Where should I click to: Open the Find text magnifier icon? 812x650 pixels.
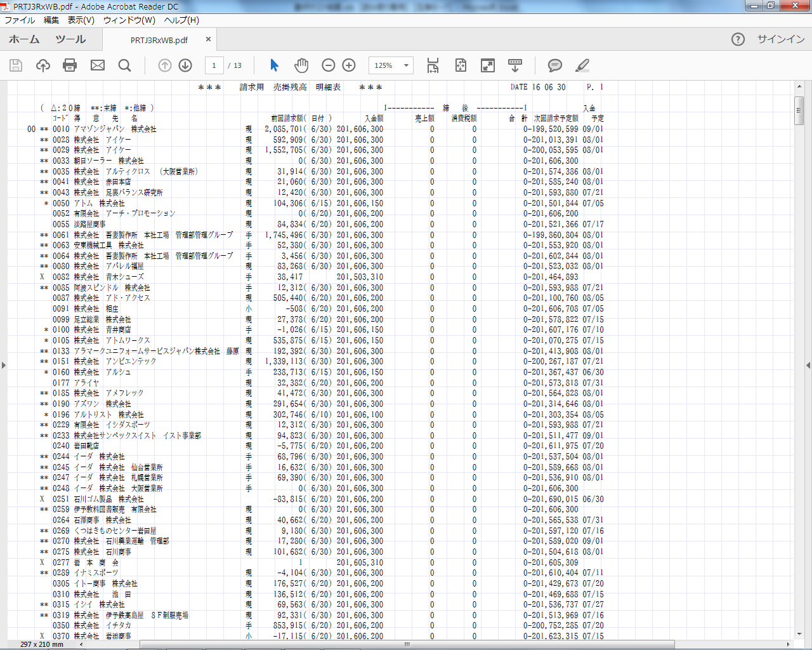tap(124, 65)
